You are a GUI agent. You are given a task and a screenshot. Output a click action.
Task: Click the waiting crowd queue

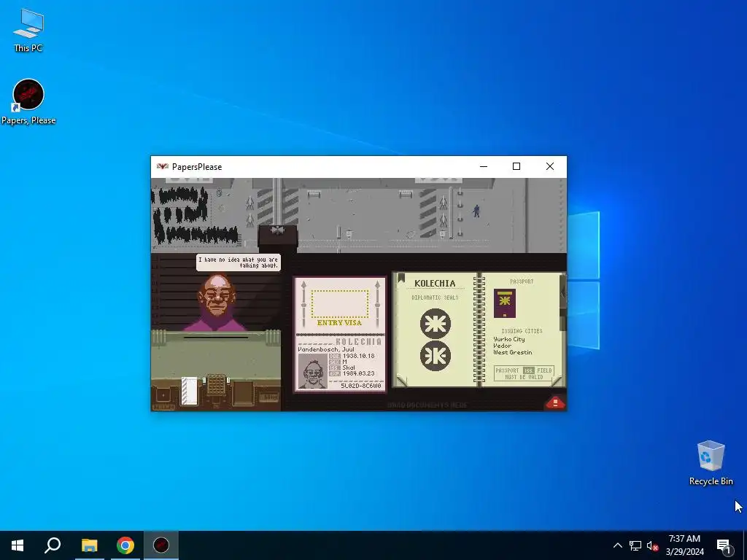click(194, 215)
